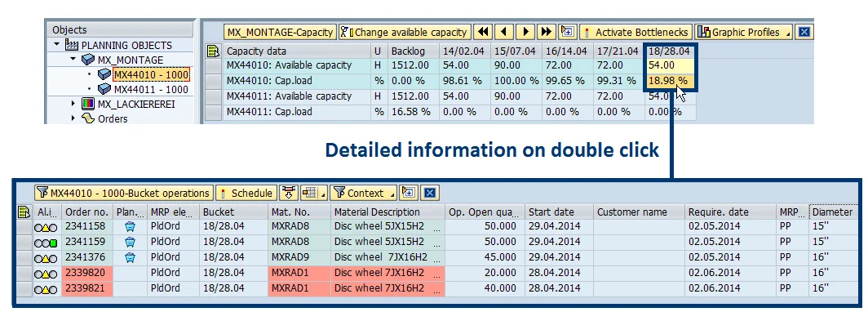
Task: Select MX44011 - 1000 in the Objects tree
Action: tap(151, 89)
